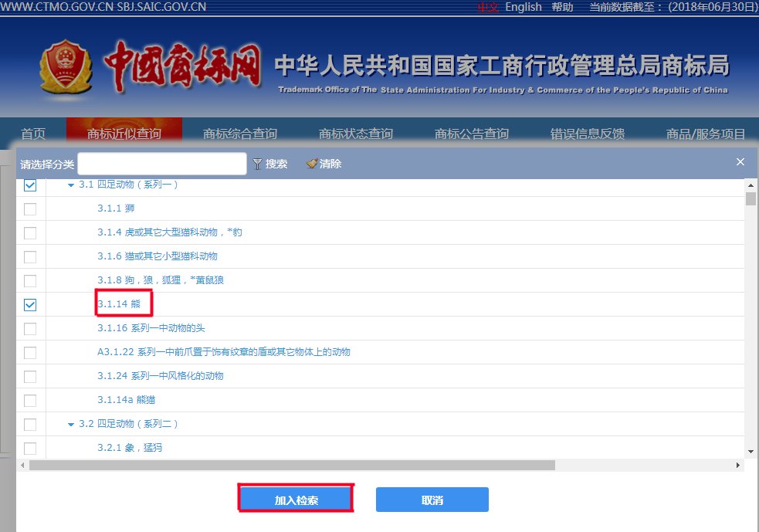Uncheck 3.1 四足动物（系列一）
This screenshot has height=532, width=759.
29,185
